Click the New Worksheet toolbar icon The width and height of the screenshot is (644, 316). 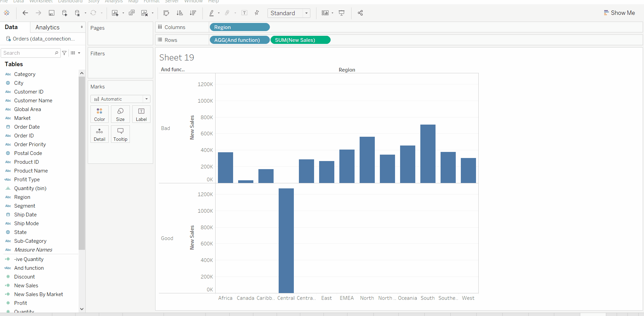tap(115, 13)
